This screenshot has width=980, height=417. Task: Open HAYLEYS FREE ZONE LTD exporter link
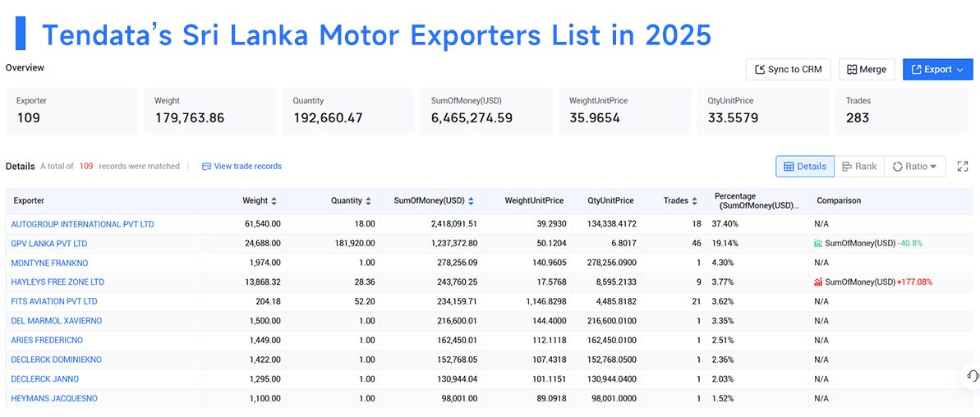tap(58, 282)
